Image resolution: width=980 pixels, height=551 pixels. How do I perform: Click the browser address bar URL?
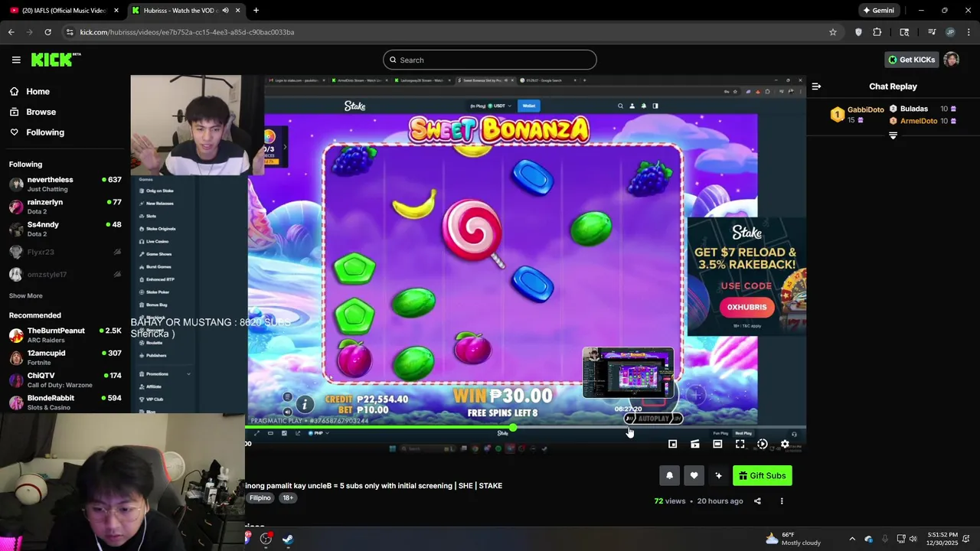click(188, 32)
